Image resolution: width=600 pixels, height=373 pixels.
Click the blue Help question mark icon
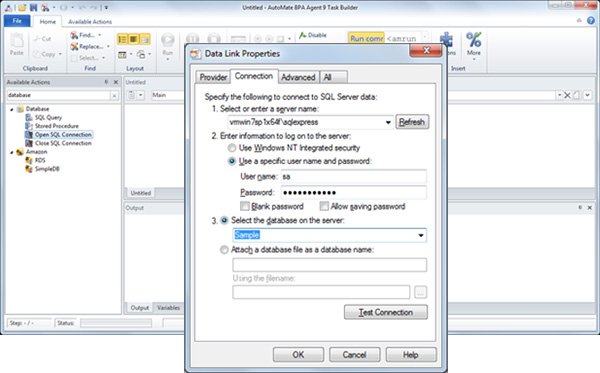pos(591,21)
